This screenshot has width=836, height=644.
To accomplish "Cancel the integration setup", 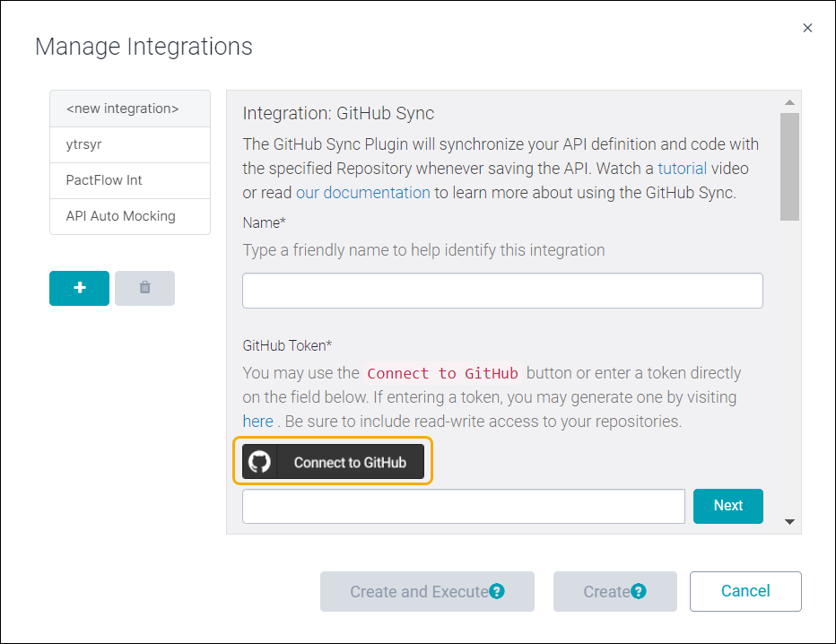I will 745,591.
